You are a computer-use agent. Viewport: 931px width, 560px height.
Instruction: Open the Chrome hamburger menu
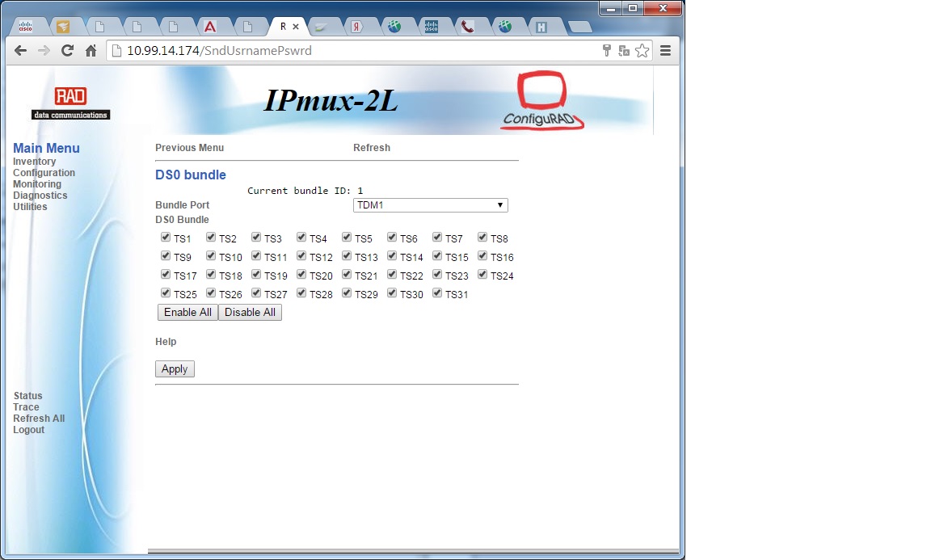click(x=666, y=50)
